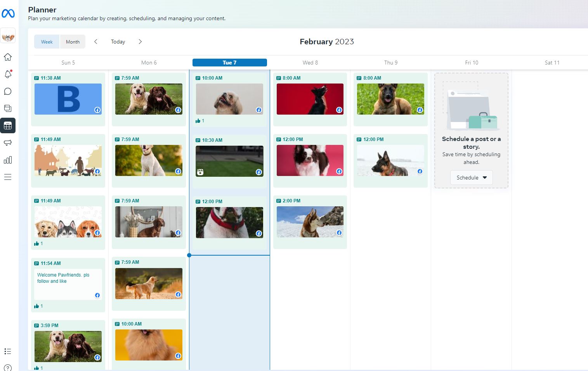The height and width of the screenshot is (371, 588).
Task: Click the 11:54 AM time label on Sunday
Action: (51, 263)
